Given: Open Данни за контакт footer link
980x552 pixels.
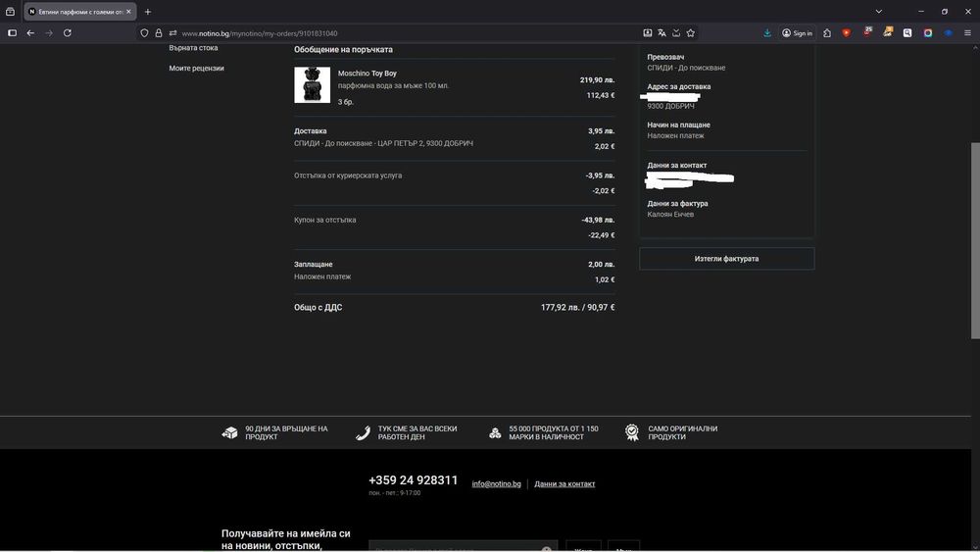Looking at the screenshot, I should pyautogui.click(x=564, y=484).
